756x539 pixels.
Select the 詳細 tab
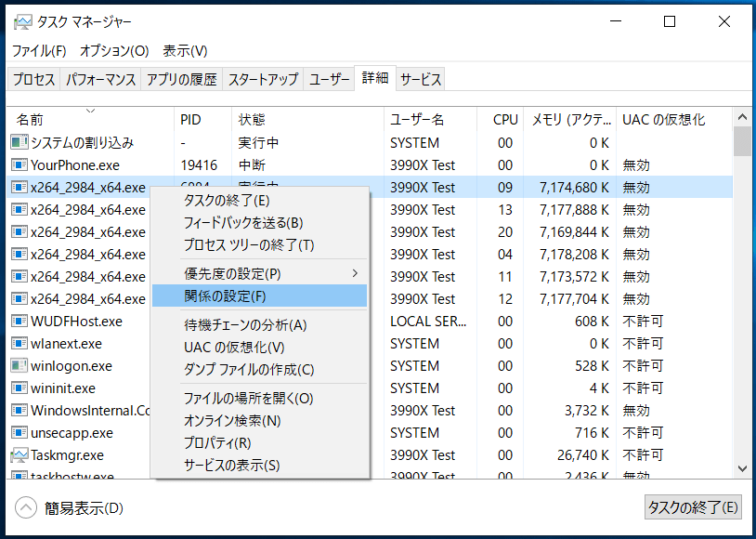[x=375, y=78]
